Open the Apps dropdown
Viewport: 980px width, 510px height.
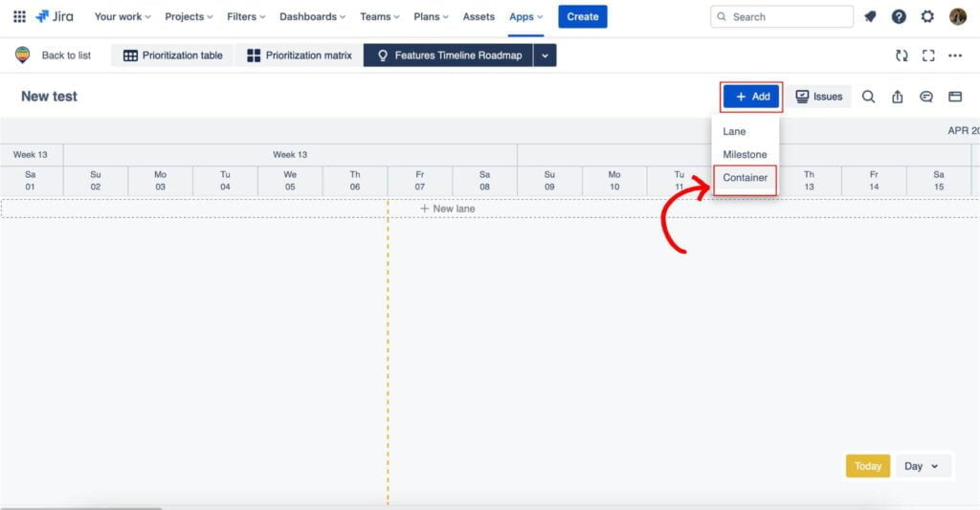(x=525, y=17)
